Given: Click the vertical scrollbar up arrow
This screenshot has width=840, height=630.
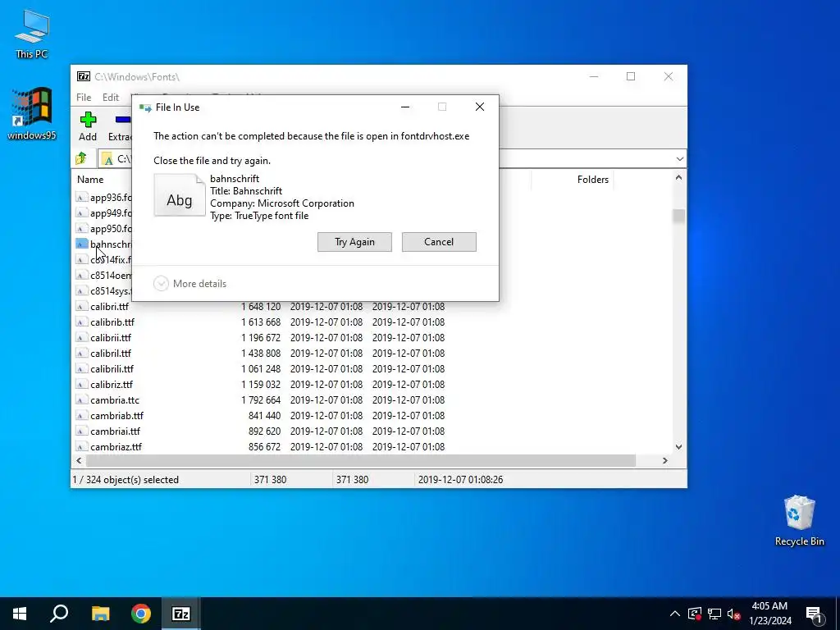Looking at the screenshot, I should click(x=678, y=178).
